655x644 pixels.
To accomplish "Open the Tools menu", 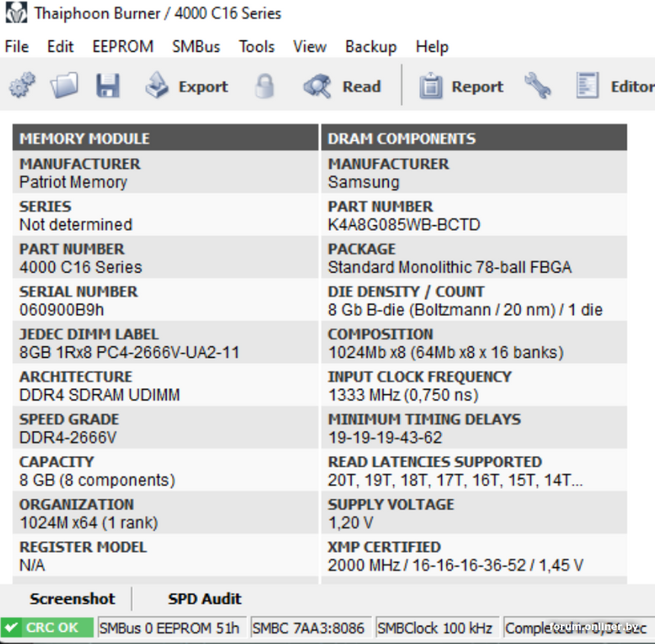I will pyautogui.click(x=256, y=47).
